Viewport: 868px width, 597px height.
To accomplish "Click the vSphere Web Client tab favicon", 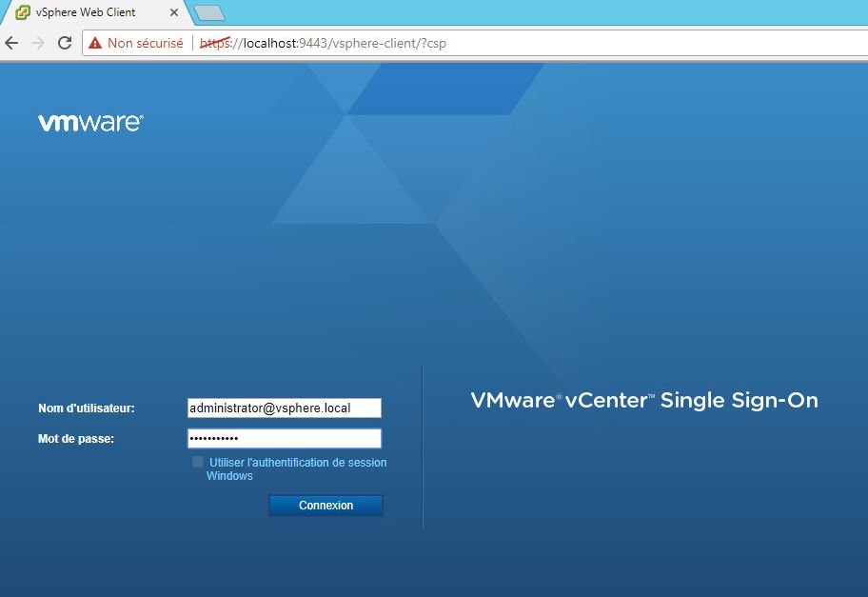I will point(23,12).
